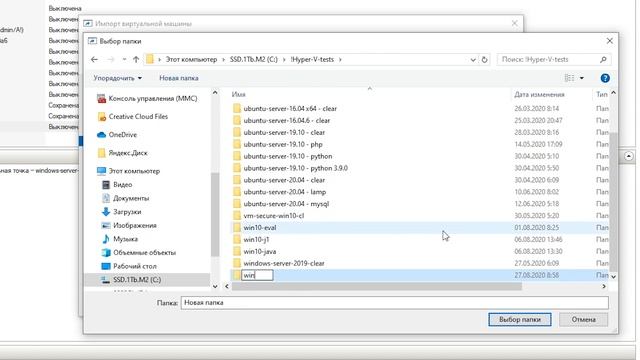This screenshot has height=360, width=640.
Task: Click the horizontal scrollbar thumb of file list
Action: (x=377, y=287)
